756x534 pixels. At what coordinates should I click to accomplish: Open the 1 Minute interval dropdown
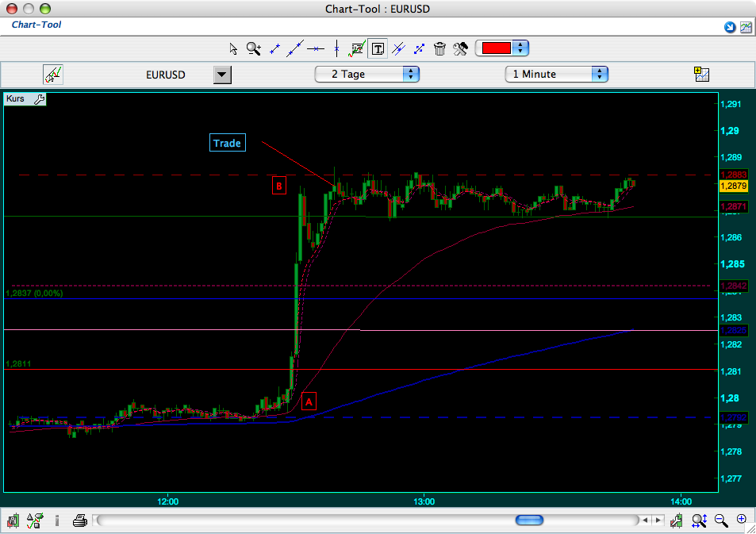pyautogui.click(x=556, y=75)
